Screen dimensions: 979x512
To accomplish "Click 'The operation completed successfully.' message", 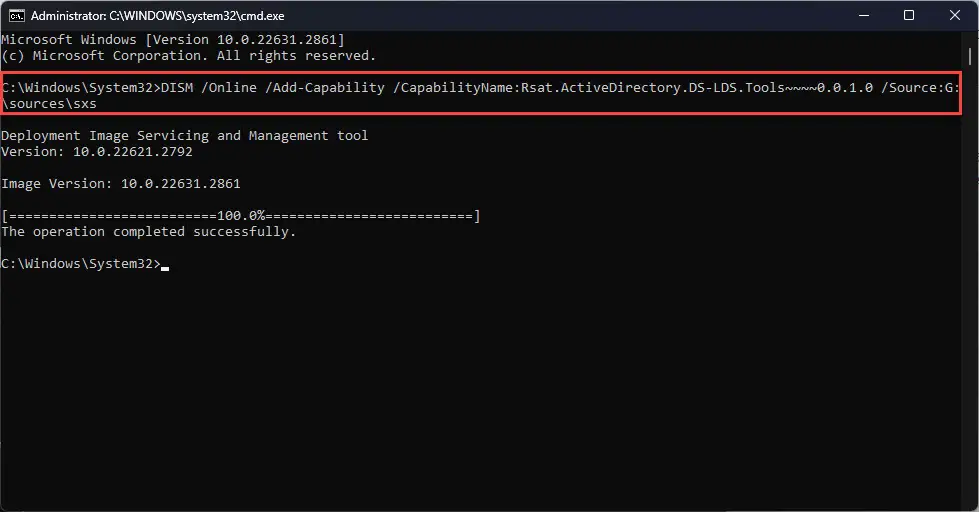I will [x=149, y=232].
